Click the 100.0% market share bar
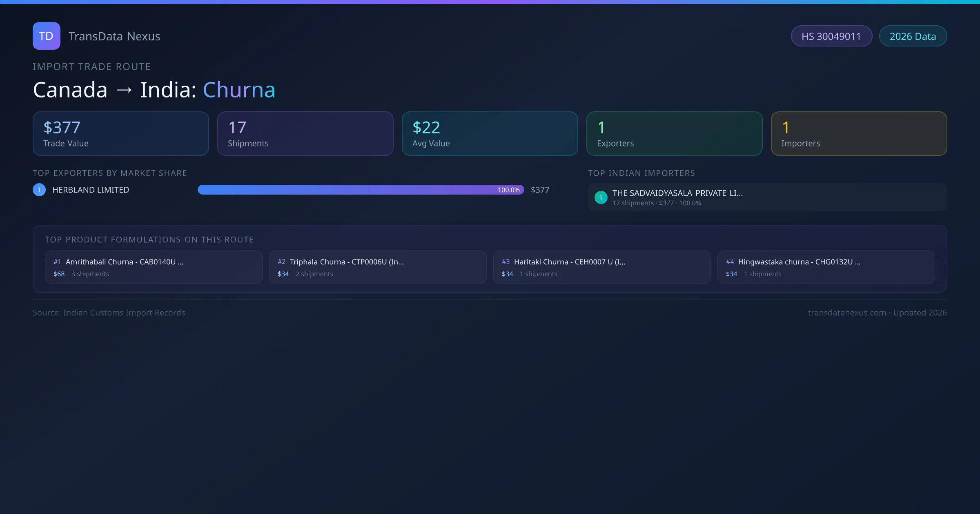 (x=361, y=190)
